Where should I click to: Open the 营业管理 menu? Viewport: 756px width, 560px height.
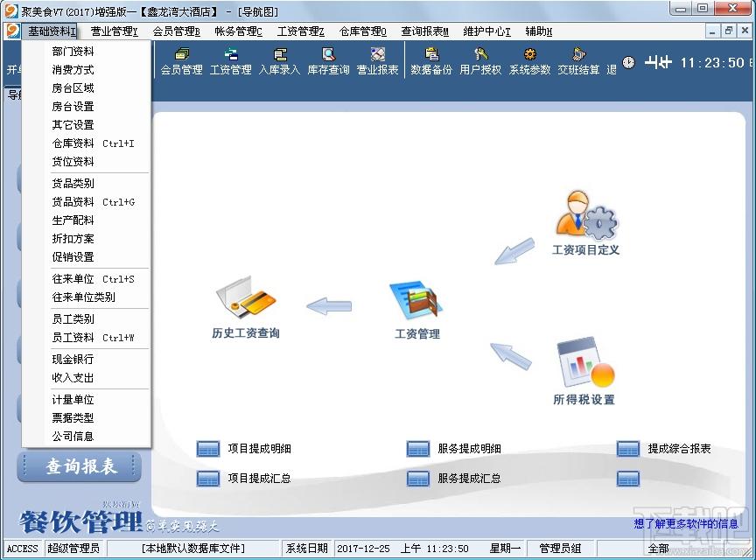click(x=115, y=31)
